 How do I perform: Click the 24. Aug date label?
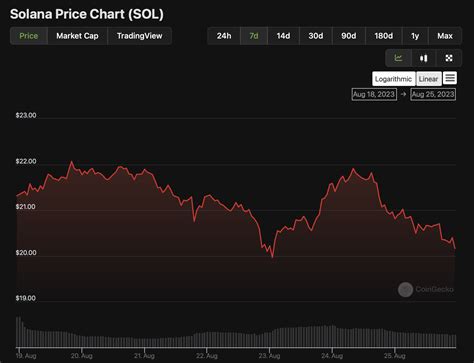tap(332, 356)
